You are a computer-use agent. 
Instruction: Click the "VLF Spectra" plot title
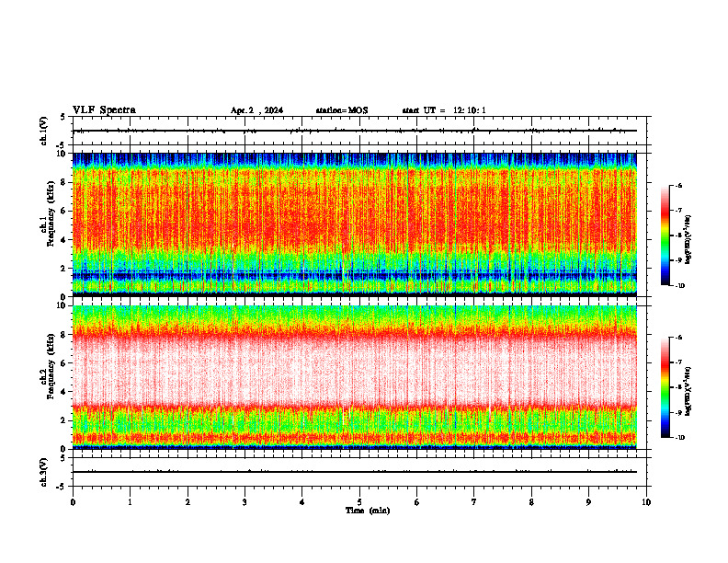pos(104,110)
